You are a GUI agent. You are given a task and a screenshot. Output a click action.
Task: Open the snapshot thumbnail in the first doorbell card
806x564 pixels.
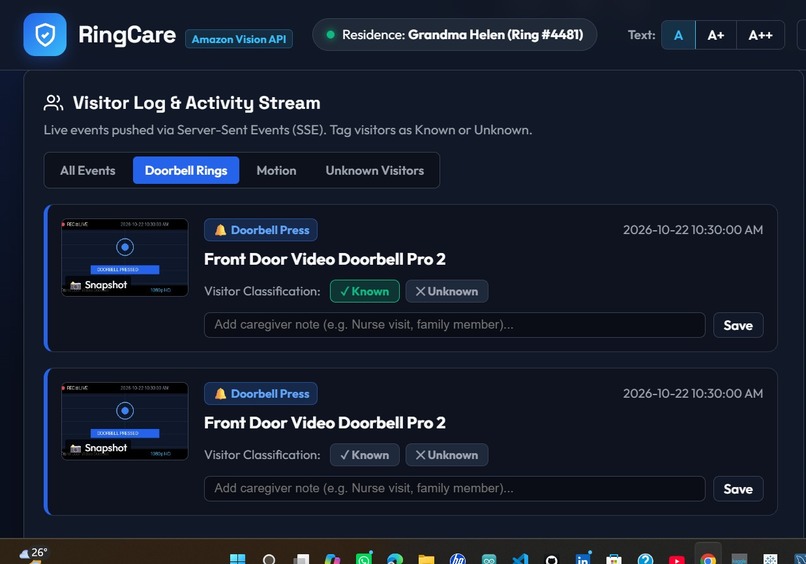(x=125, y=258)
